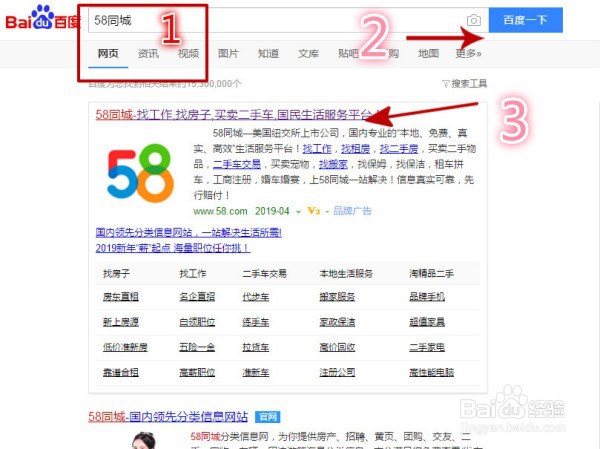Open the 高性能电脑 link

pyautogui.click(x=432, y=372)
